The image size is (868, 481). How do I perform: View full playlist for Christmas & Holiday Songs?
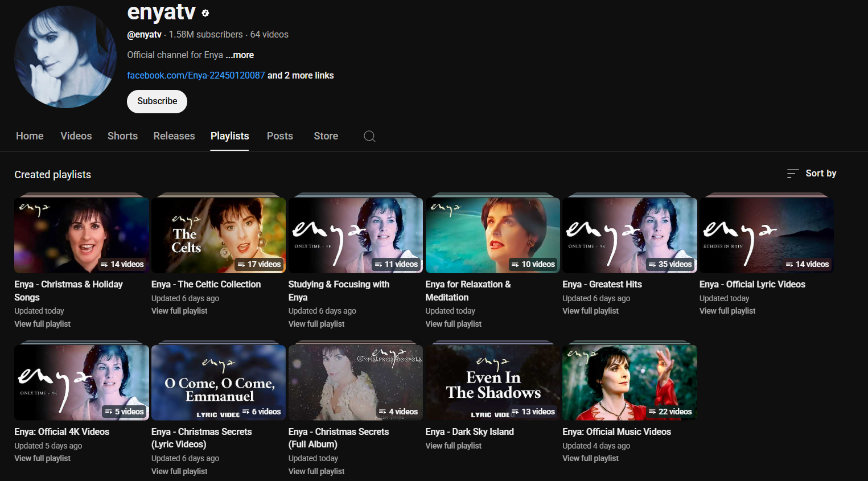click(43, 324)
